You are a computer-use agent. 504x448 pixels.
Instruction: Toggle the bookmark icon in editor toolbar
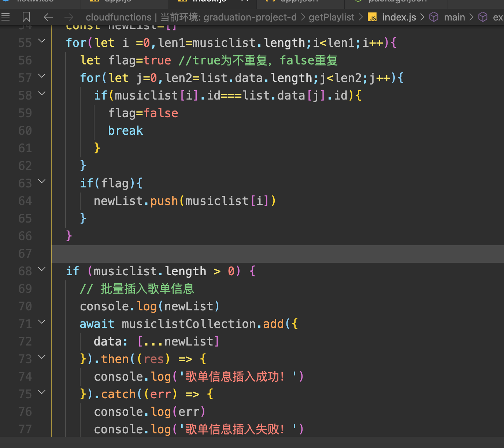pyautogui.click(x=26, y=17)
